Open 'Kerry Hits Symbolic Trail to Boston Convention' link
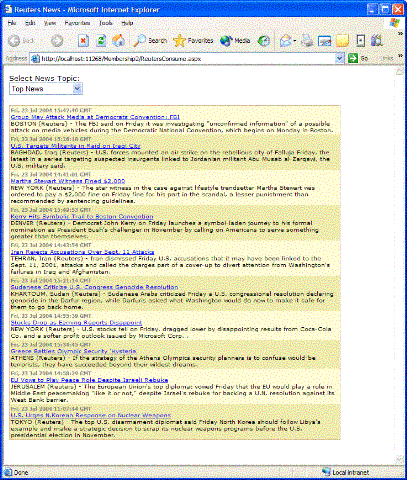 tap(82, 217)
